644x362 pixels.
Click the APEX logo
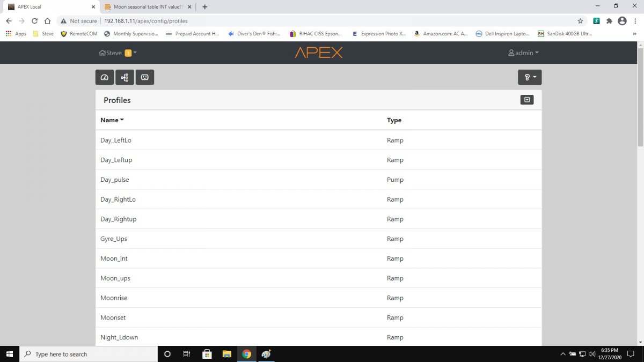[319, 53]
